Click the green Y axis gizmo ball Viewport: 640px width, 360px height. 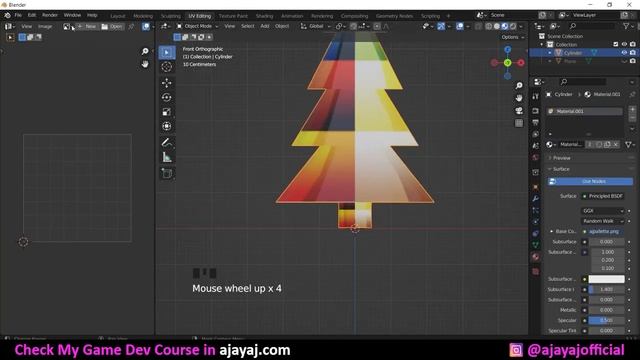tap(507, 62)
